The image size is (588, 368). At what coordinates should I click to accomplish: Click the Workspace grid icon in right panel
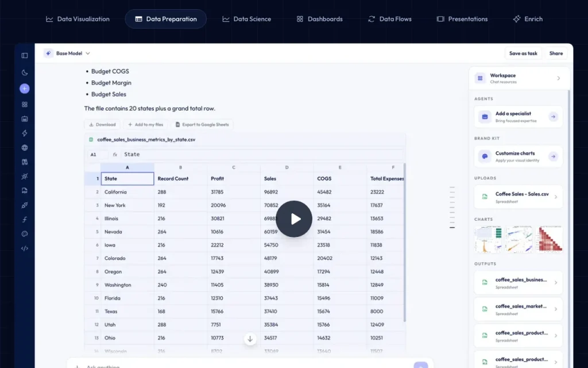pos(480,78)
